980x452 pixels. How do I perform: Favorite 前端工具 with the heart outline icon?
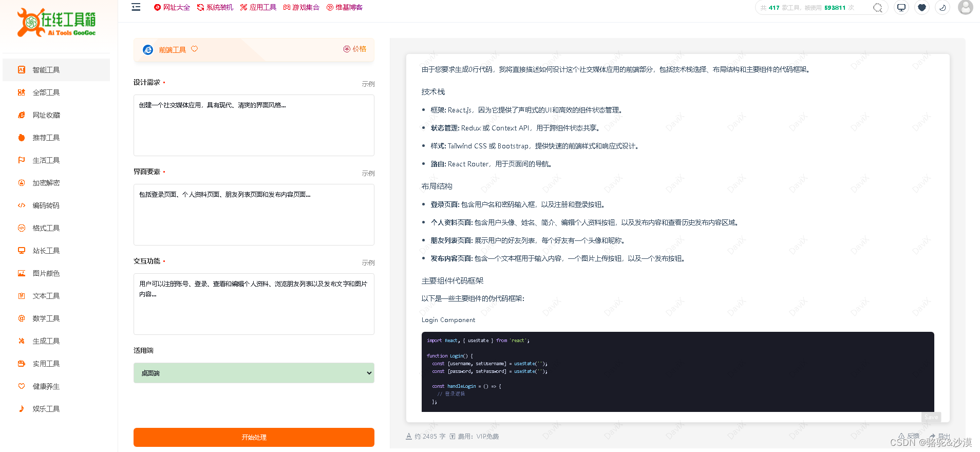194,49
